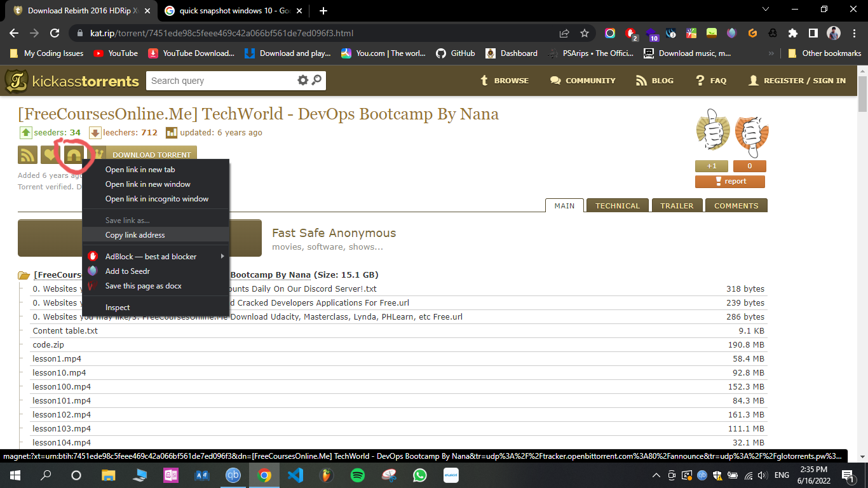
Task: Click the file row lesson100.mp4
Action: pyautogui.click(x=398, y=386)
